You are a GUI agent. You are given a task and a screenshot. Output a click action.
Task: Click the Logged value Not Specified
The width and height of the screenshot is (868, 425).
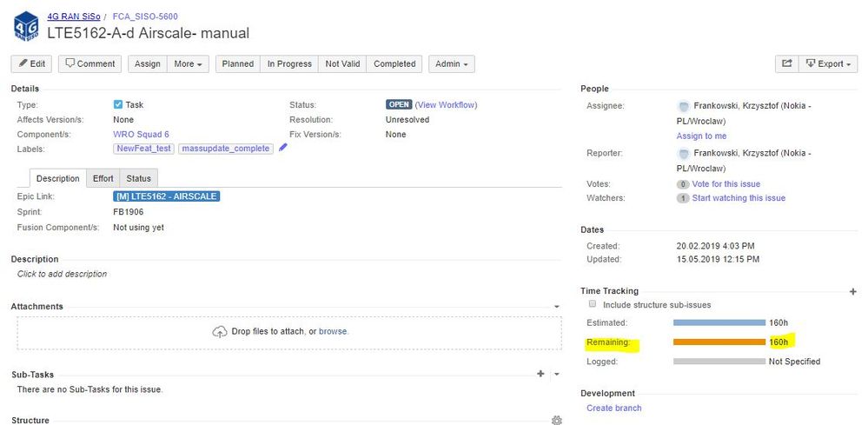794,362
